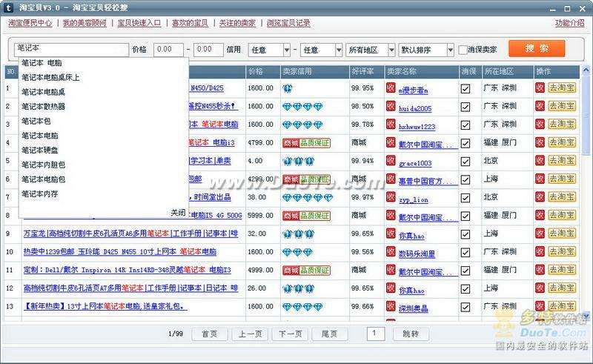Choose suggestion 笔记本内存
Viewport: 593px width, 364px height.
(40, 193)
